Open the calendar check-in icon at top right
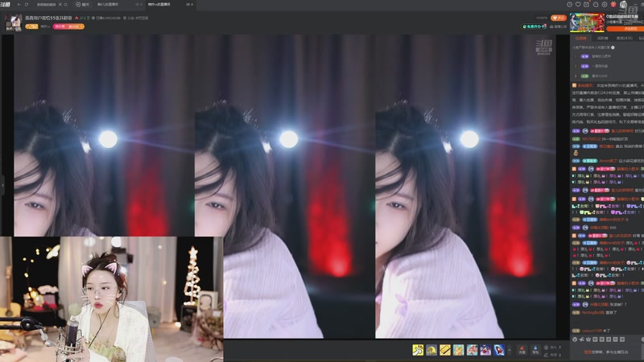644x362 pixels. tap(587, 5)
